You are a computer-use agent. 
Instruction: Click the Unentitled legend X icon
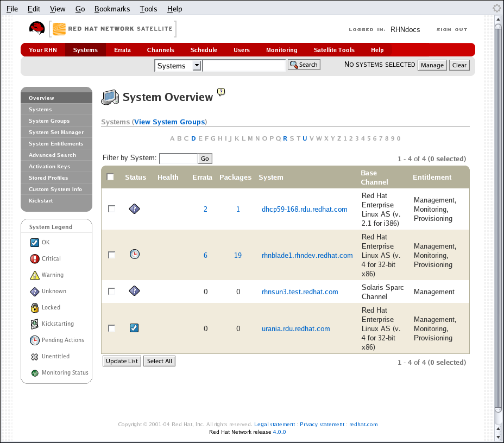[35, 357]
